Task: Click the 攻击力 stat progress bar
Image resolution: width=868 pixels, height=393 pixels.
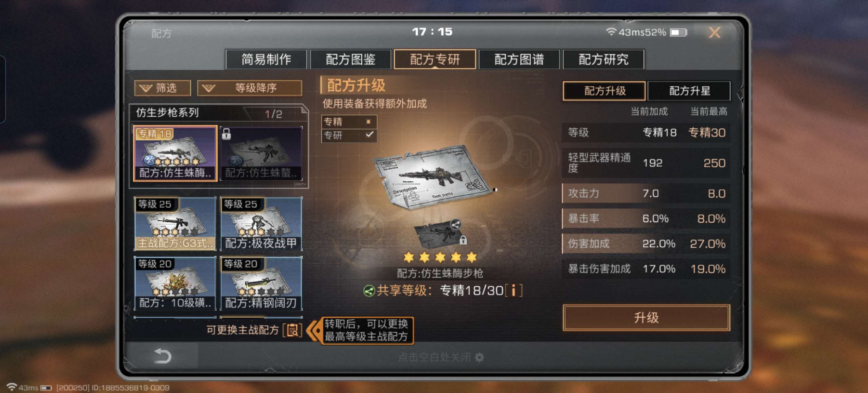Action: tap(646, 193)
